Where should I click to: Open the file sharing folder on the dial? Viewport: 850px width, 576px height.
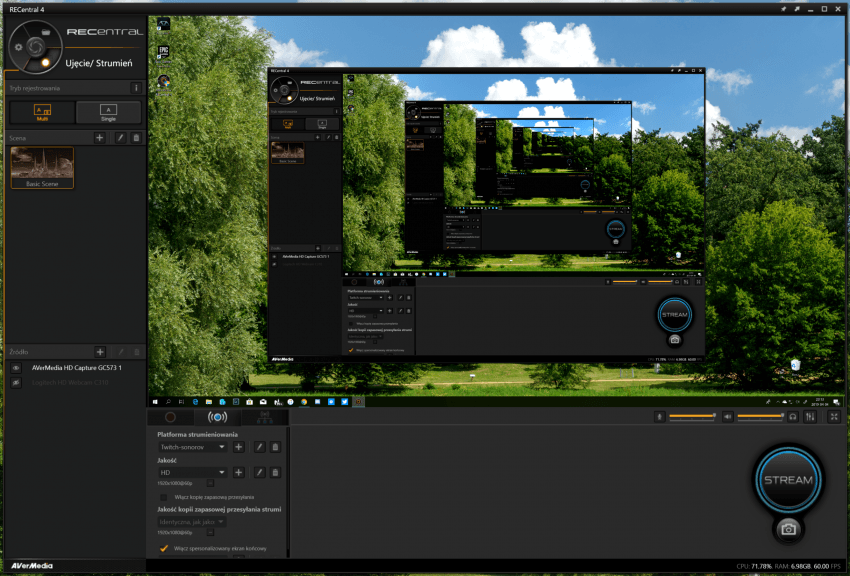(x=46, y=32)
